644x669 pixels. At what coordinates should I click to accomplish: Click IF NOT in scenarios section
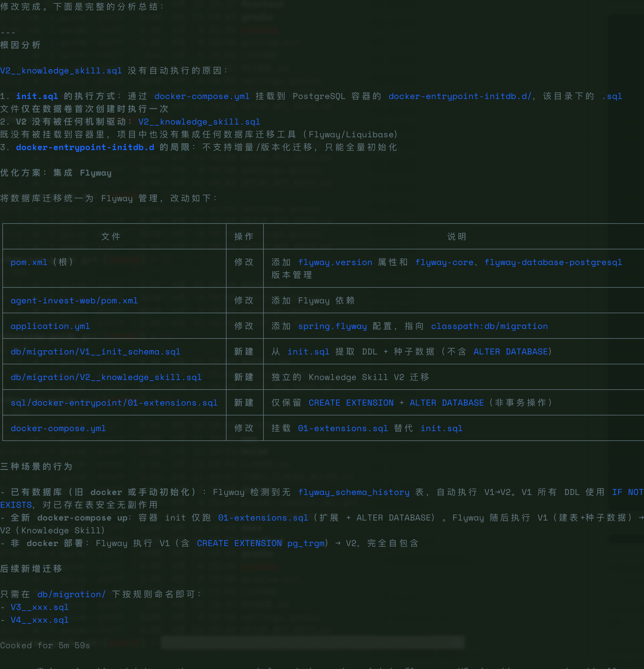pyautogui.click(x=628, y=492)
